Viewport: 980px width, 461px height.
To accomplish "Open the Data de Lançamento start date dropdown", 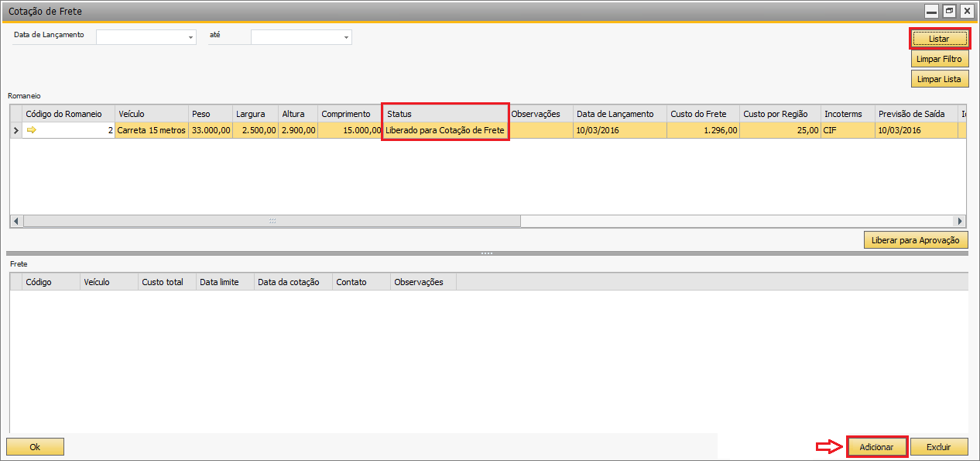I will pyautogui.click(x=190, y=37).
